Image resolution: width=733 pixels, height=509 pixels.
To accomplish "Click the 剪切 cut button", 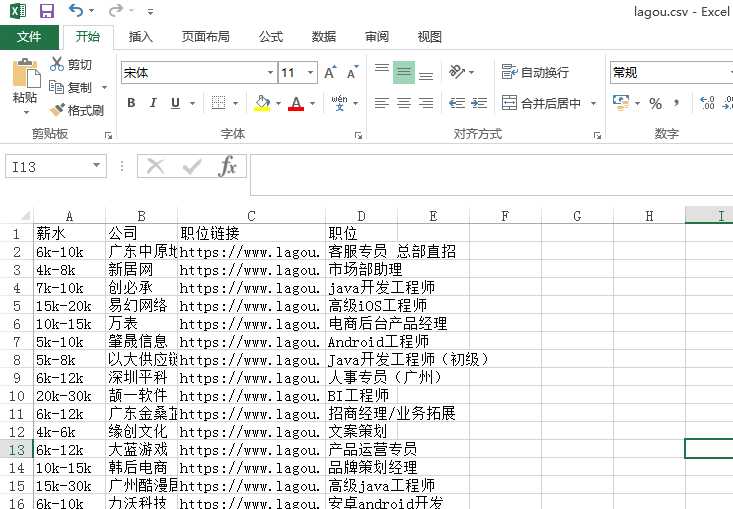I will [71, 64].
